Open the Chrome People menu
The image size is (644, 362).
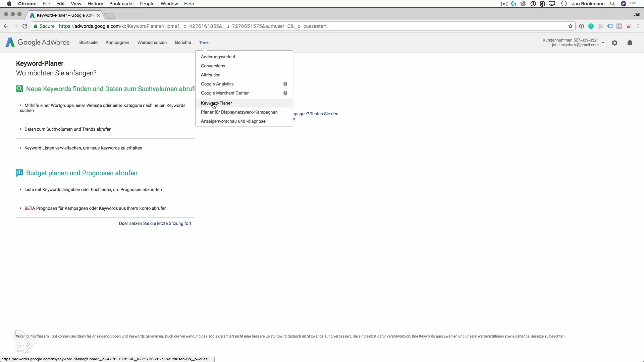147,4
